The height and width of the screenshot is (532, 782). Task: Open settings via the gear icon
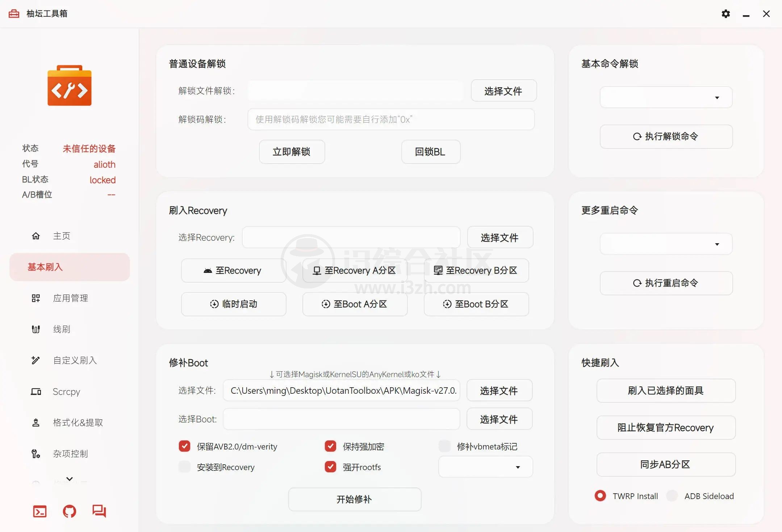click(x=725, y=14)
